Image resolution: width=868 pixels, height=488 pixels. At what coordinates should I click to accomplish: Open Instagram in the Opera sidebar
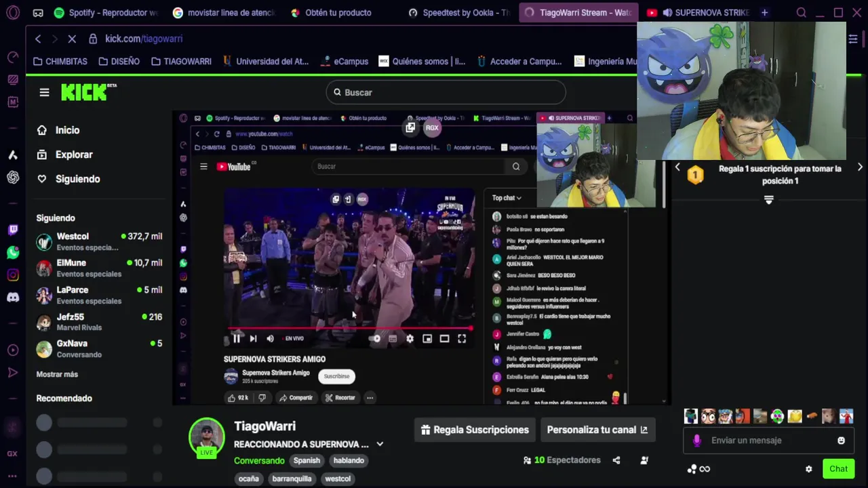(x=13, y=274)
